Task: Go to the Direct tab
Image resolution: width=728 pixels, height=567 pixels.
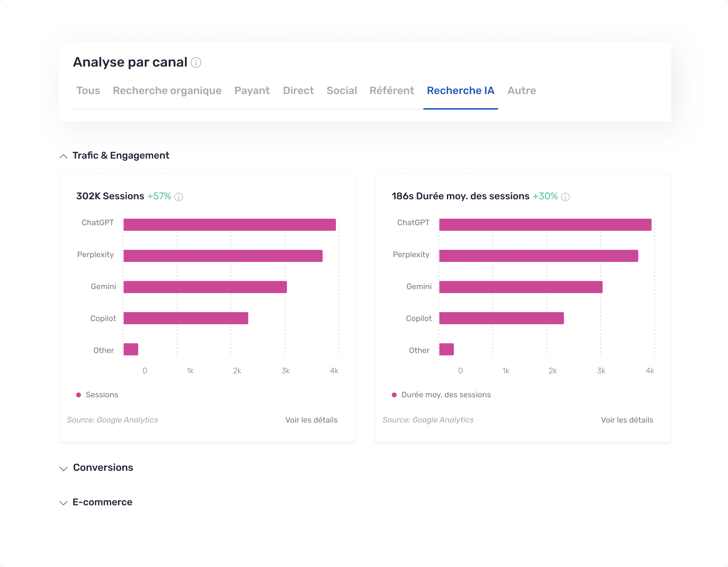Action: pyautogui.click(x=298, y=91)
